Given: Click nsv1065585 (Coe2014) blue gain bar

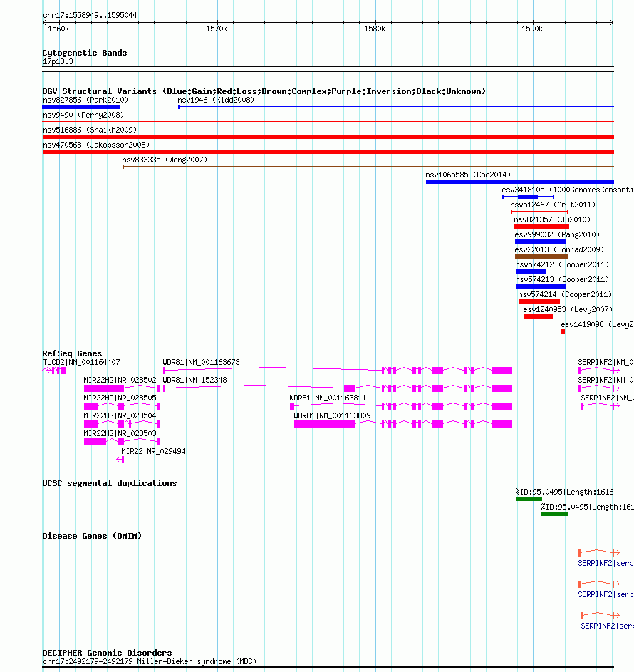Looking at the screenshot, I should [x=519, y=182].
